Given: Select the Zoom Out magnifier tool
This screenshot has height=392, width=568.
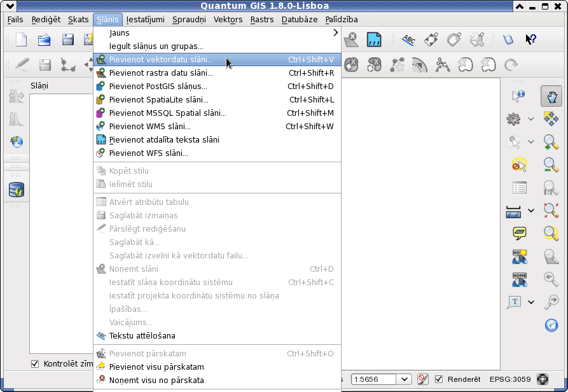Looking at the screenshot, I should 551,165.
